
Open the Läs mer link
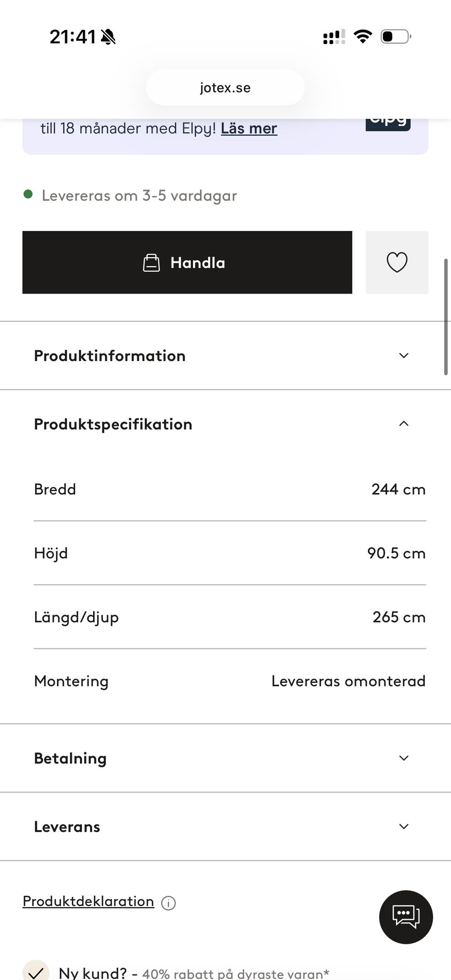click(x=249, y=128)
